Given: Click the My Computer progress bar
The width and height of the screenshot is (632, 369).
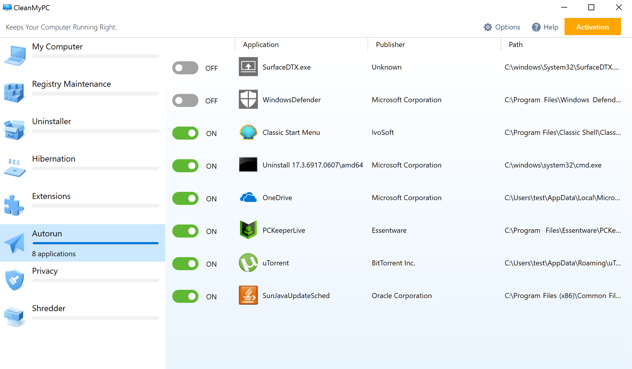Looking at the screenshot, I should point(96,56).
